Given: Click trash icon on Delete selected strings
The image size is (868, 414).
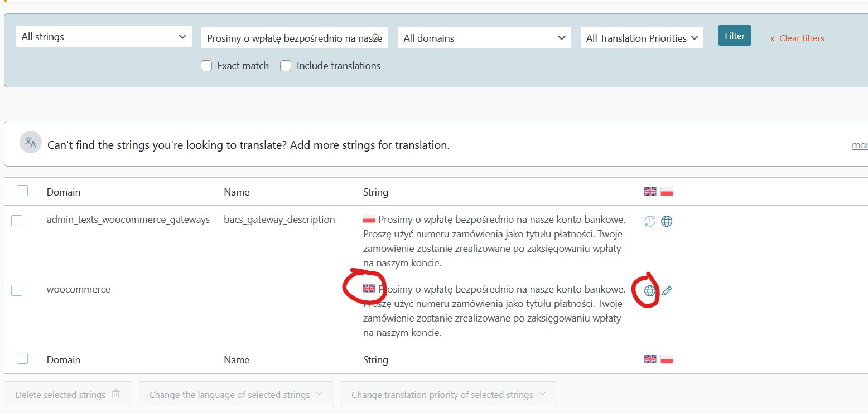Looking at the screenshot, I should point(115,394).
